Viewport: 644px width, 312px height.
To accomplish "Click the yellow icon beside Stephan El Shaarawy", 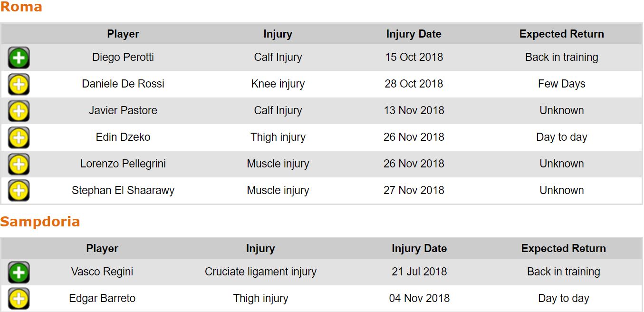I will 19,191.
